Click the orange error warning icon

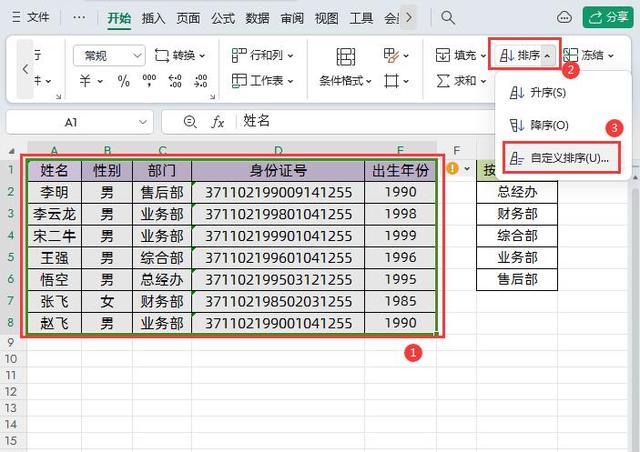tap(453, 168)
